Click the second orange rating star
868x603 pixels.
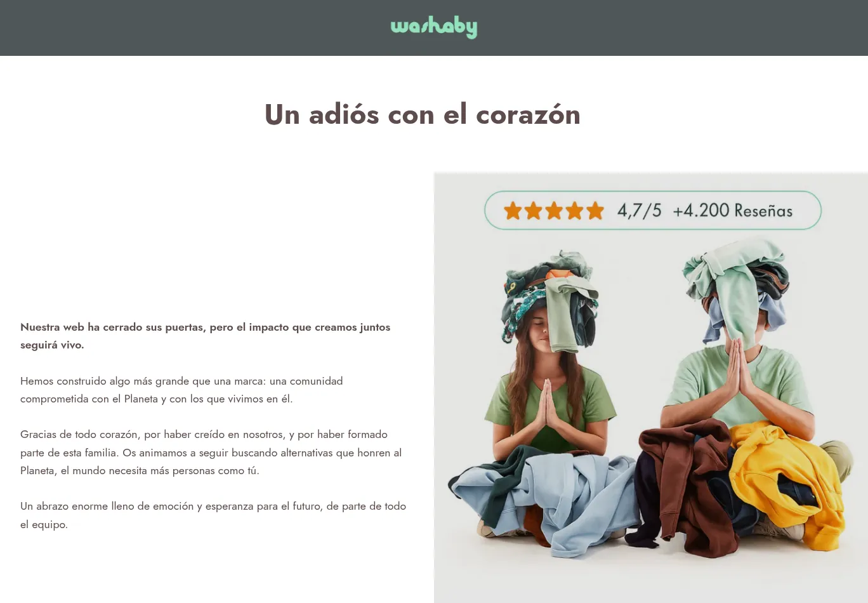(x=533, y=211)
